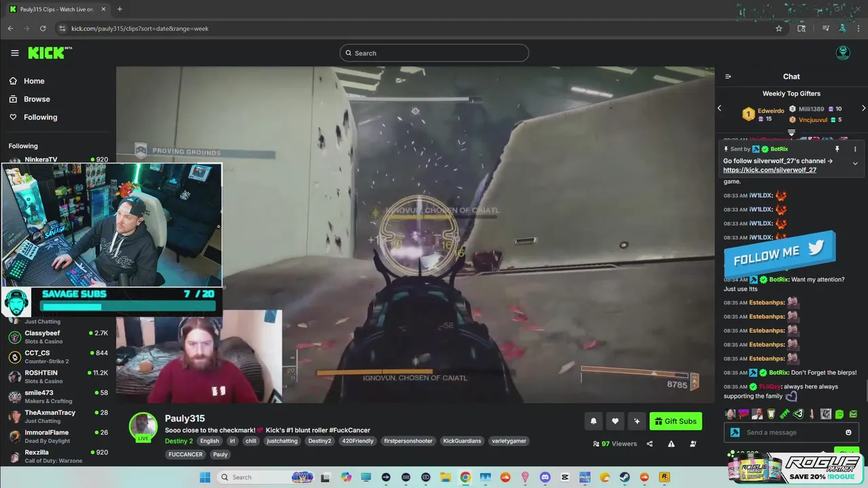Screen dimensions: 868x488
Task: Open the moderators list icon
Action: click(693, 444)
